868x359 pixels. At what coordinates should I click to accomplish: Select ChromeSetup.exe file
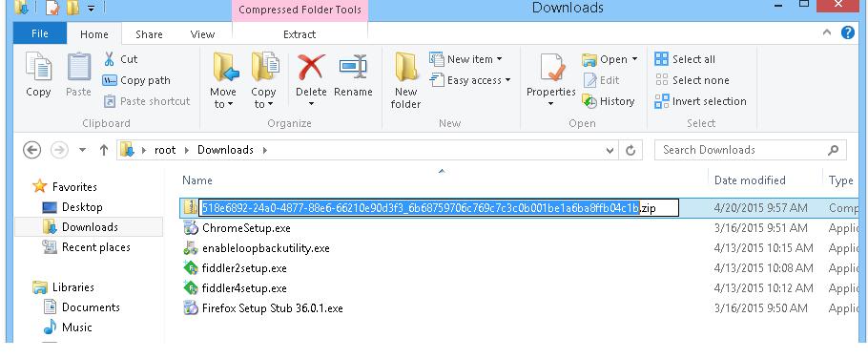(246, 228)
